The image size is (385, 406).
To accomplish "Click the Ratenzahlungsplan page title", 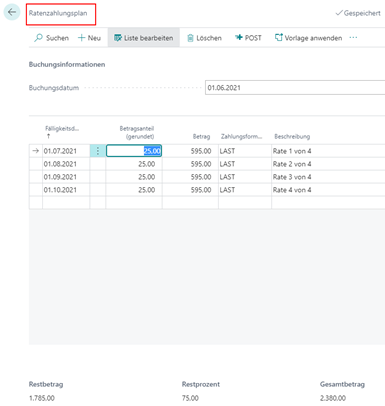I will coord(58,13).
